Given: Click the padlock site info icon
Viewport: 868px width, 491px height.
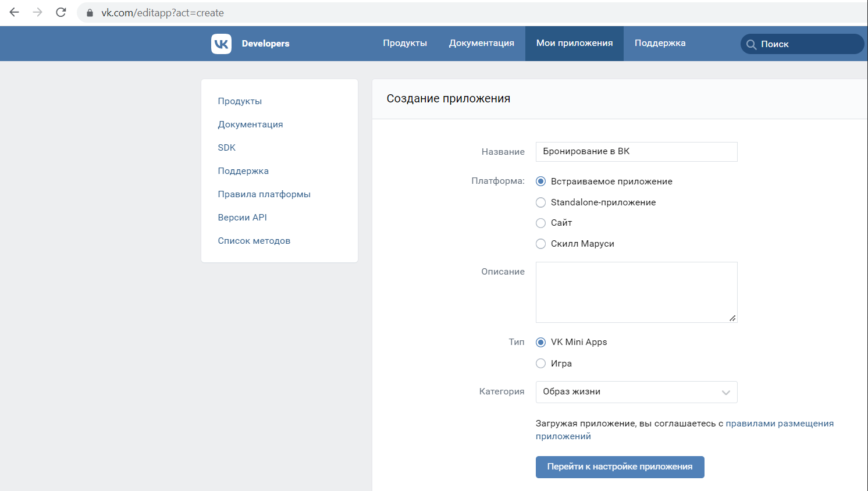Looking at the screenshot, I should (90, 13).
